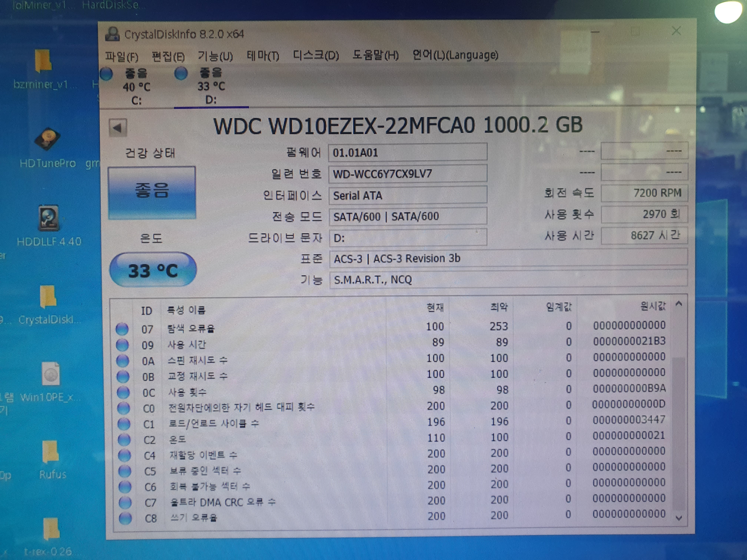Click the status circle for attribute 0A

[x=123, y=361]
